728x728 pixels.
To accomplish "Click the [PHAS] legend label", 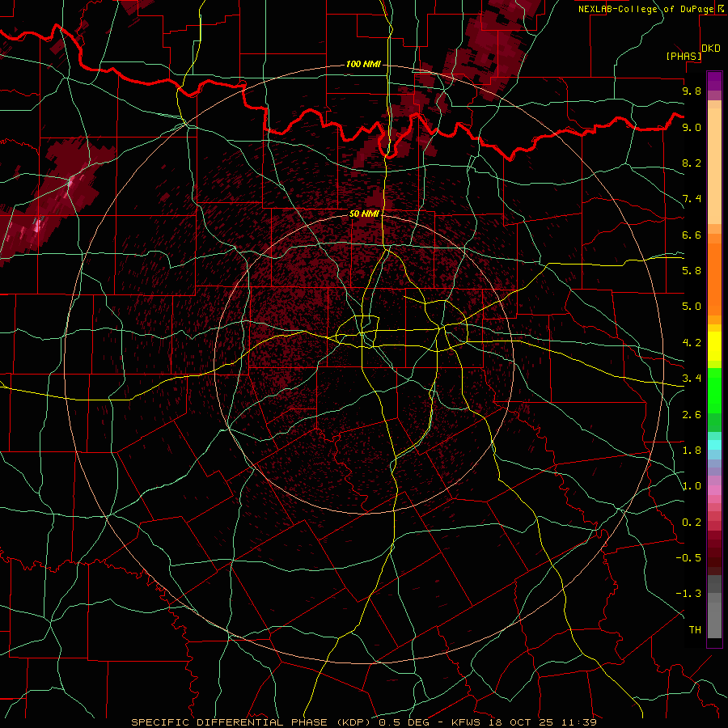I will pyautogui.click(x=684, y=56).
